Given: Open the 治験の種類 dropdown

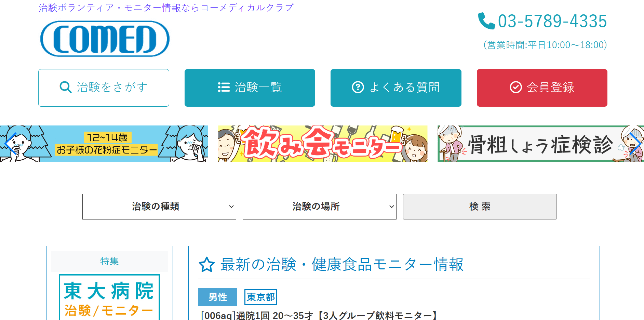Looking at the screenshot, I should point(159,206).
